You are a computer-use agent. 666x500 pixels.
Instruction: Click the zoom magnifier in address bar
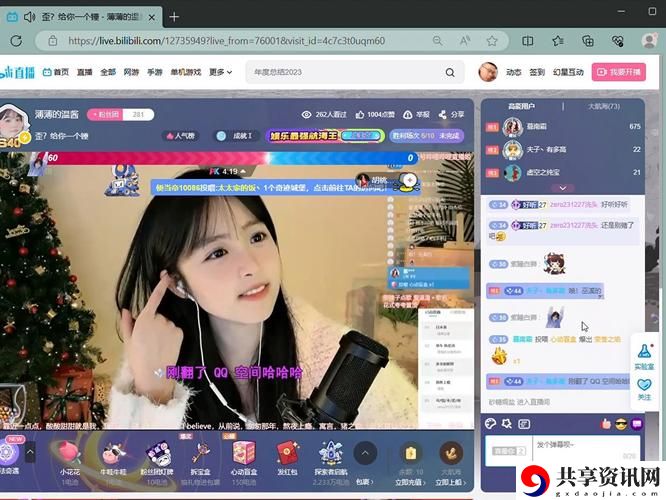pos(437,41)
